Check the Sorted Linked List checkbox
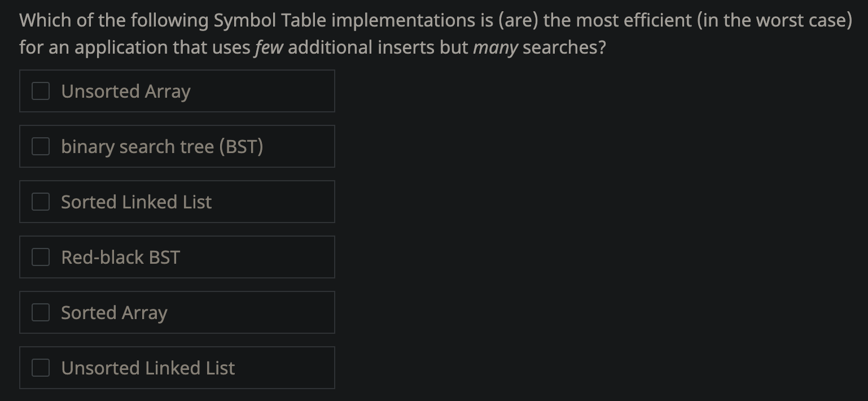Image resolution: width=868 pixels, height=401 pixels. (x=40, y=201)
